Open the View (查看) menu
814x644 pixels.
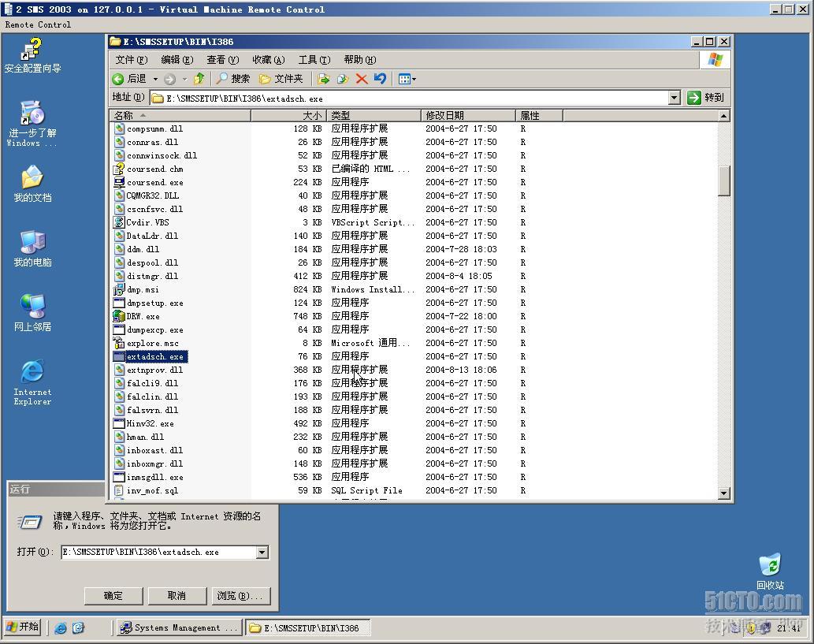(x=223, y=60)
